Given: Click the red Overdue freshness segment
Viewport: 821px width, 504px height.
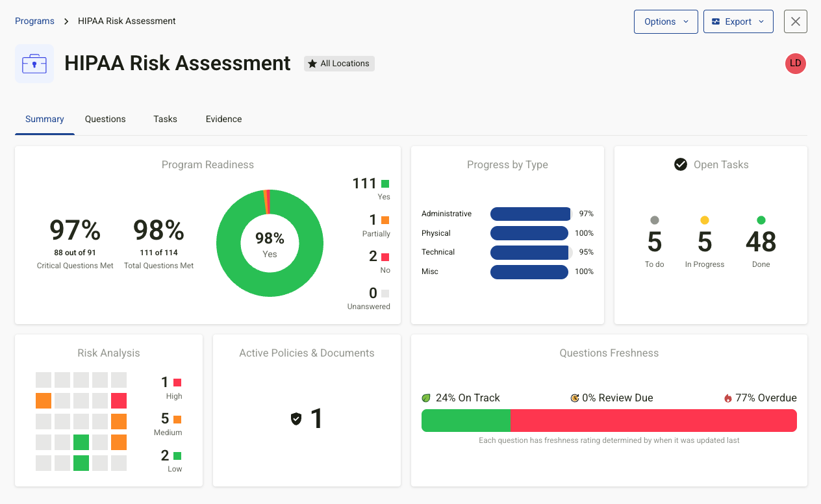Looking at the screenshot, I should (x=653, y=421).
